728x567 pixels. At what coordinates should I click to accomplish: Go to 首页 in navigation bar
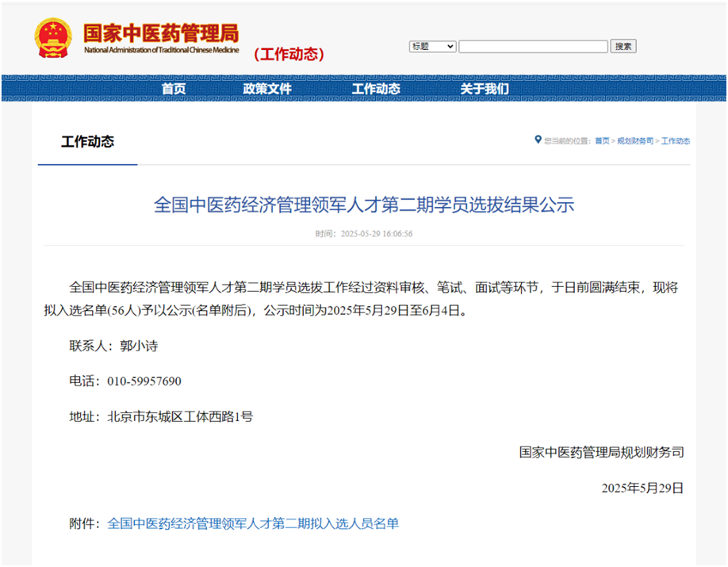point(173,88)
